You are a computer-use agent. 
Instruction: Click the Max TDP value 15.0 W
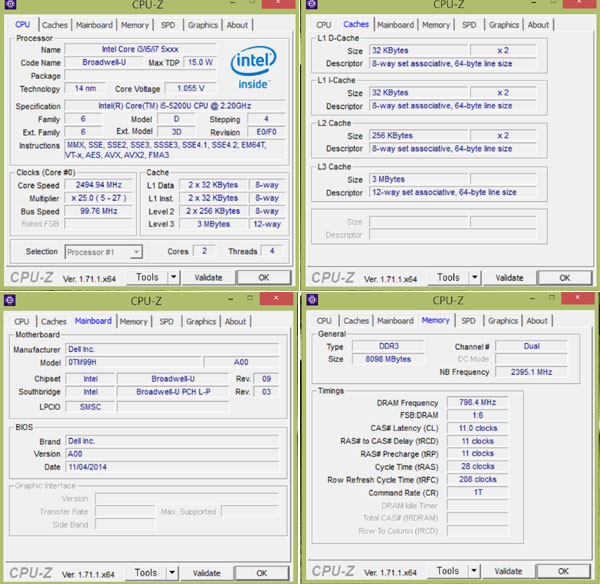click(200, 62)
